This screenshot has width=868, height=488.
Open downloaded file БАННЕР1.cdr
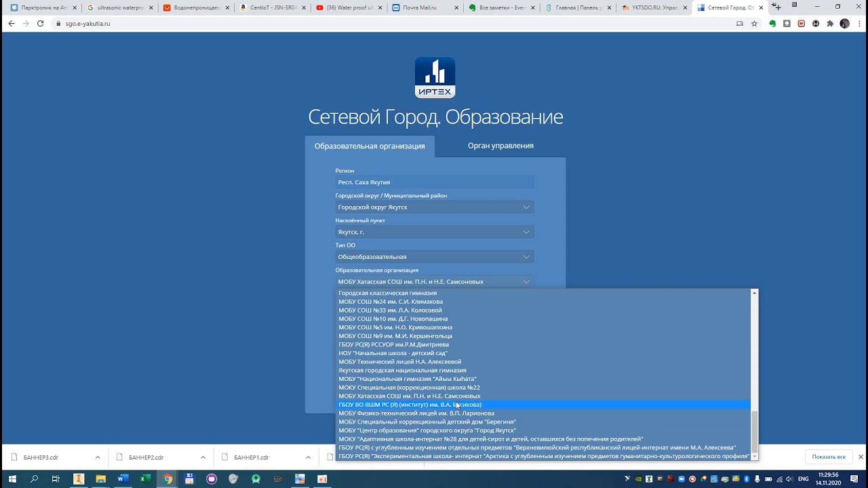pyautogui.click(x=251, y=457)
